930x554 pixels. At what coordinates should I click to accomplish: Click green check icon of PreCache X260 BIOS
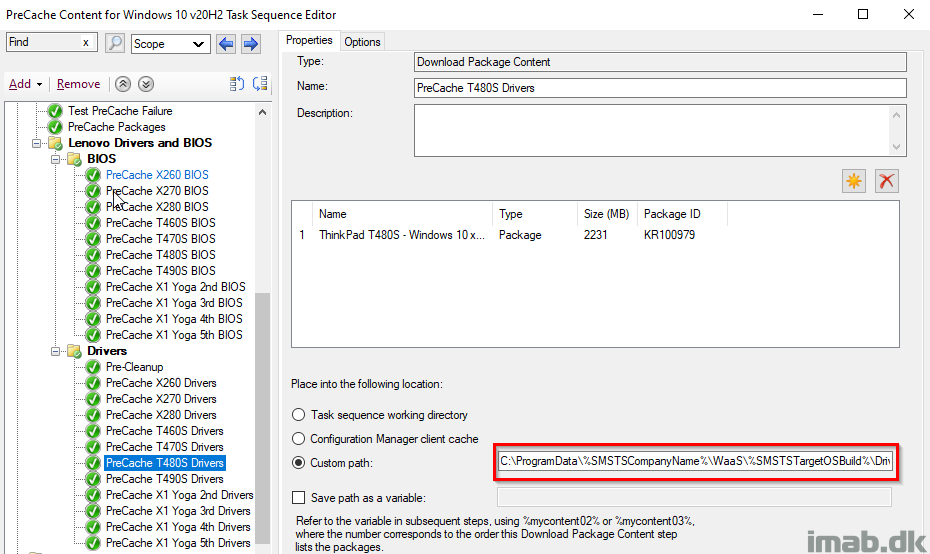[93, 175]
